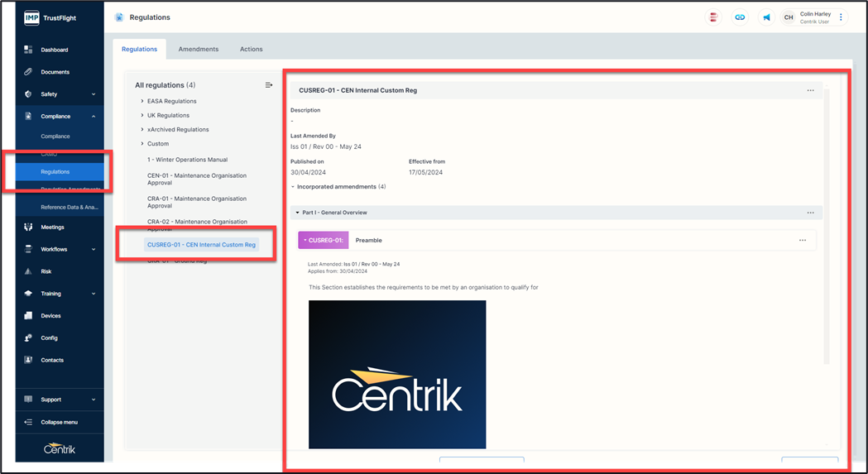Open Compliance submenu item
Screen dimensions: 868x474
point(55,136)
